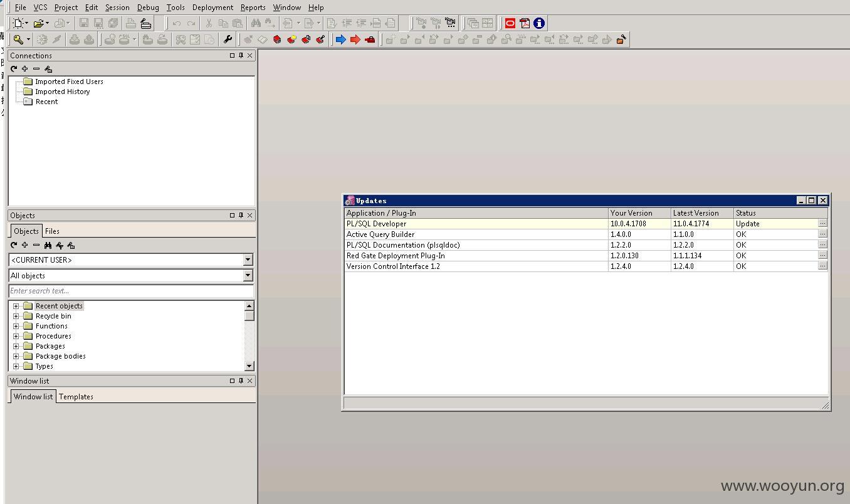Expand the Recycle bin node

click(16, 316)
